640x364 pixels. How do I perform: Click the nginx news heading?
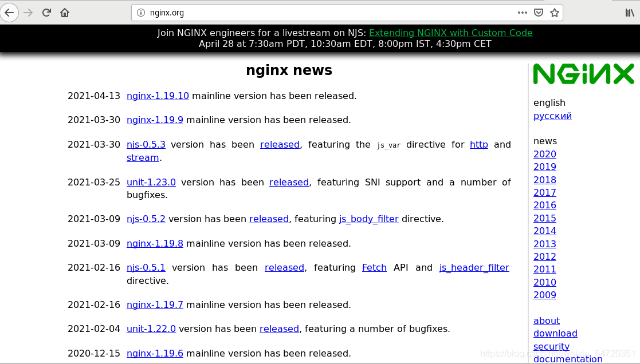click(289, 70)
